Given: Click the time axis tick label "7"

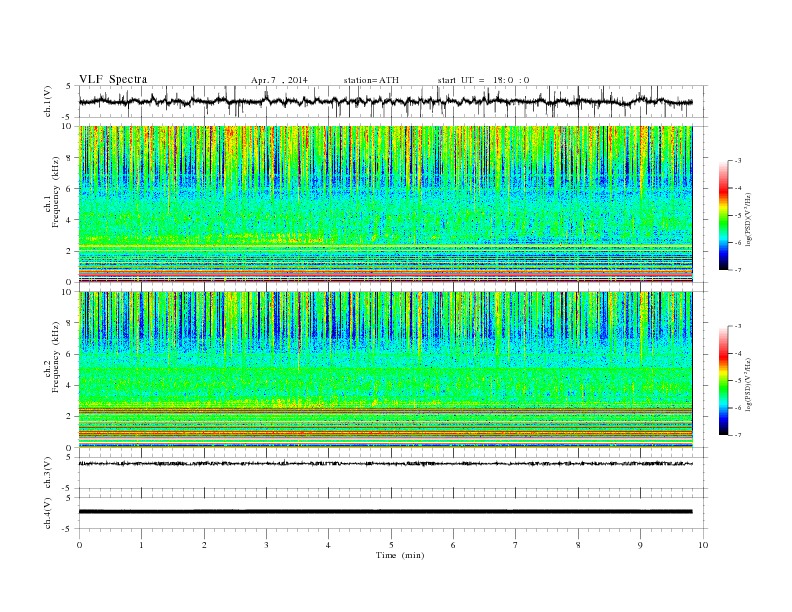Looking at the screenshot, I should (x=516, y=545).
